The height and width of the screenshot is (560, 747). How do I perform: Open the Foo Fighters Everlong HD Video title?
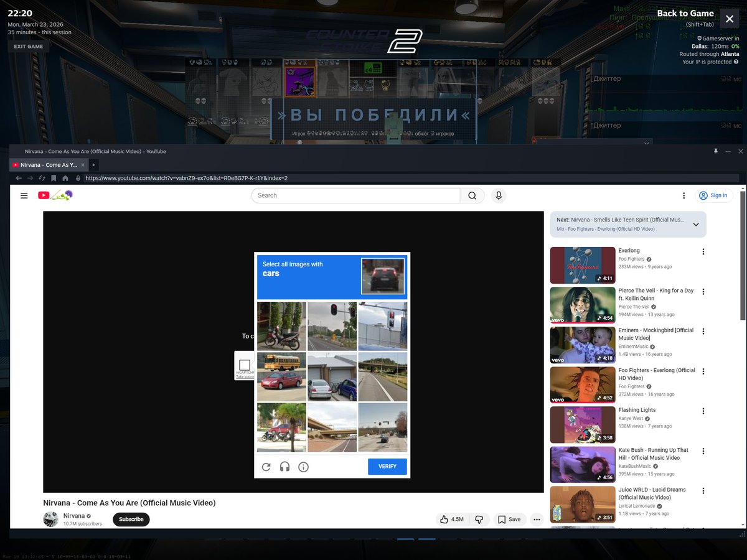[x=657, y=374]
